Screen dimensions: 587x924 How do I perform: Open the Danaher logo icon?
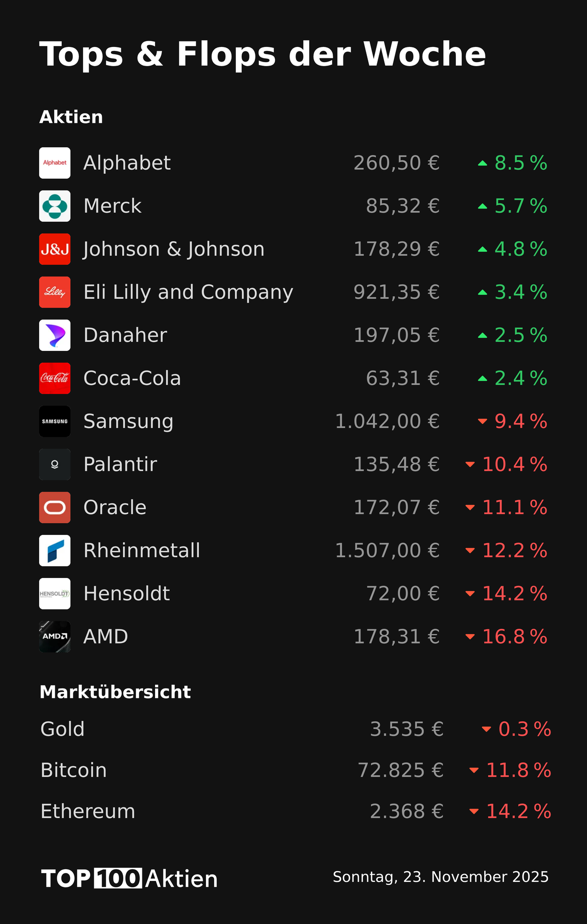55,335
